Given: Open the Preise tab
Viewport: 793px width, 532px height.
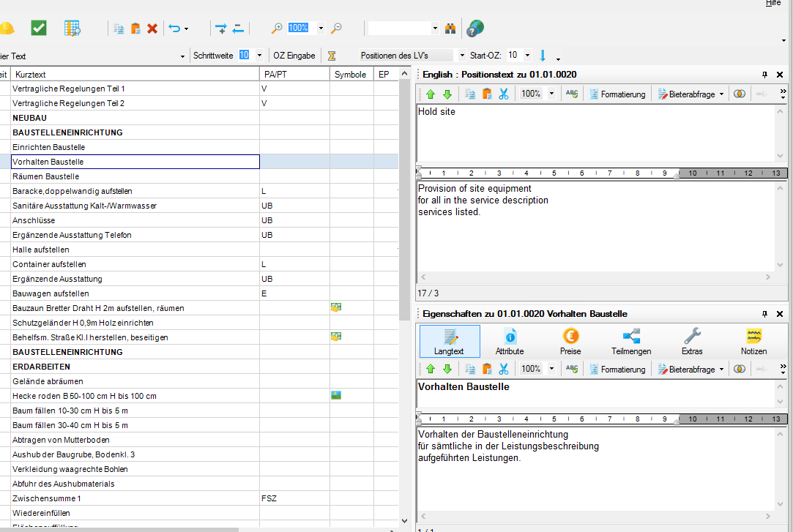Looking at the screenshot, I should click(x=570, y=342).
